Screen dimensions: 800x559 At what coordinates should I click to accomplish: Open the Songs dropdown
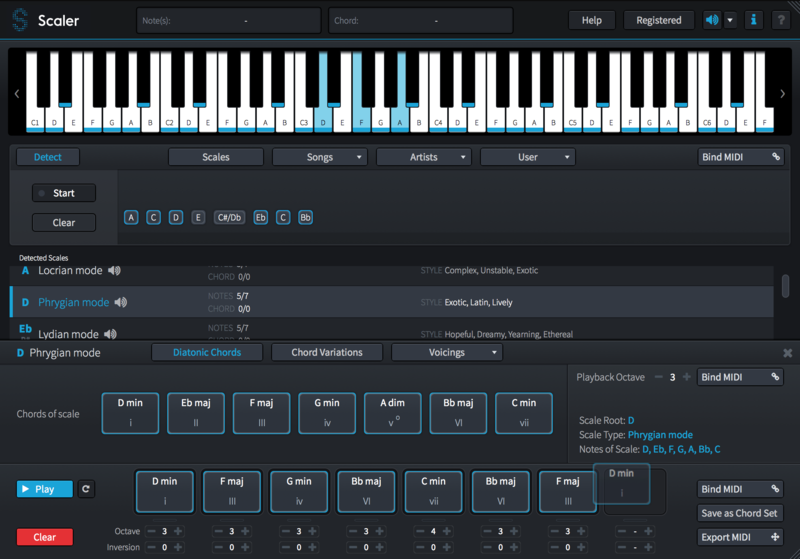pos(319,157)
